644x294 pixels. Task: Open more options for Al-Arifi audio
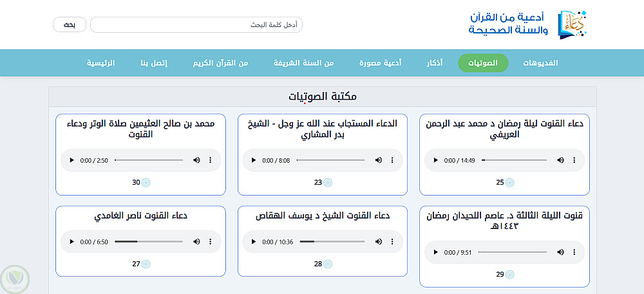pyautogui.click(x=574, y=160)
